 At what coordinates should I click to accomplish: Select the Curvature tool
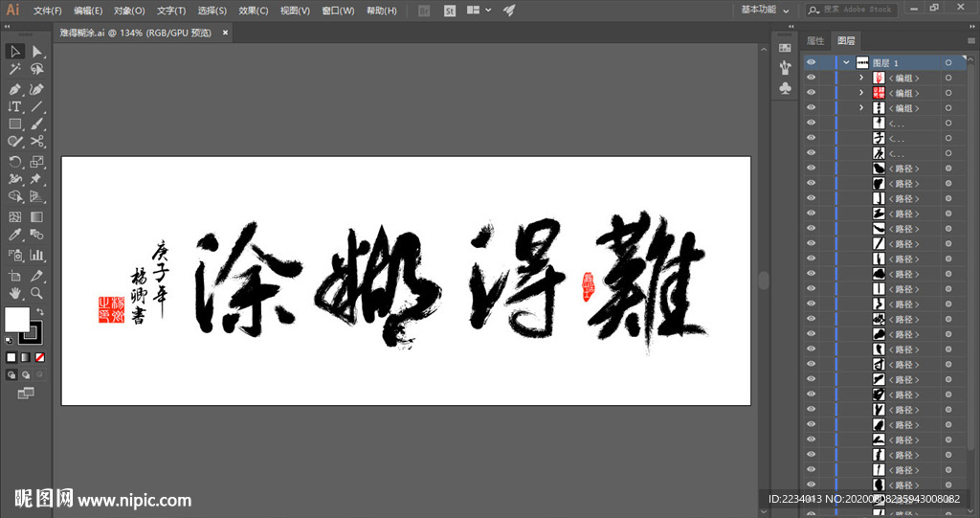tap(37, 89)
